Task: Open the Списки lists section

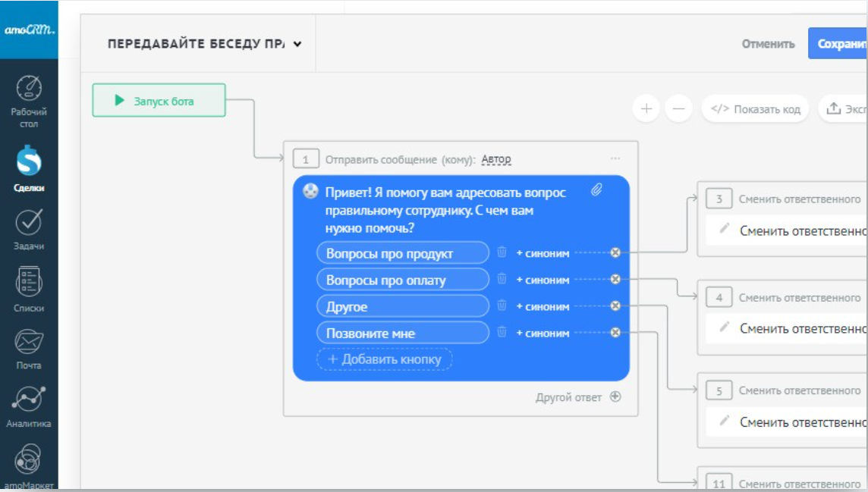Action: coord(29,290)
